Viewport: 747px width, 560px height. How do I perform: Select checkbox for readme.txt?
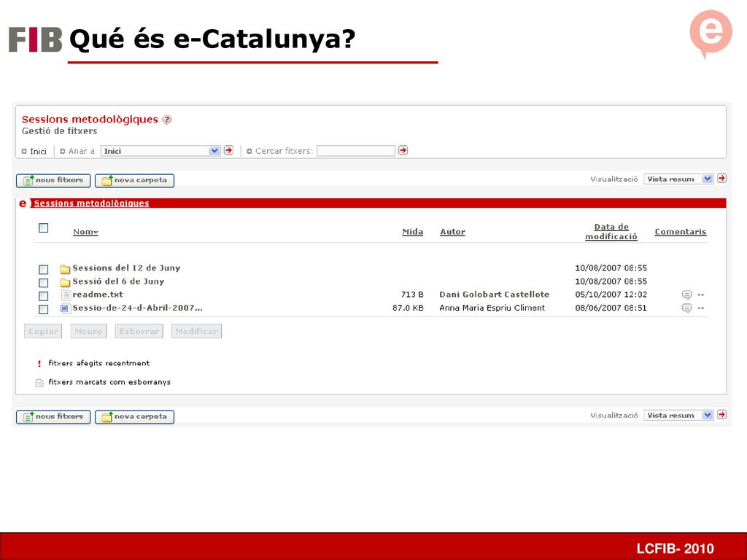click(x=43, y=296)
